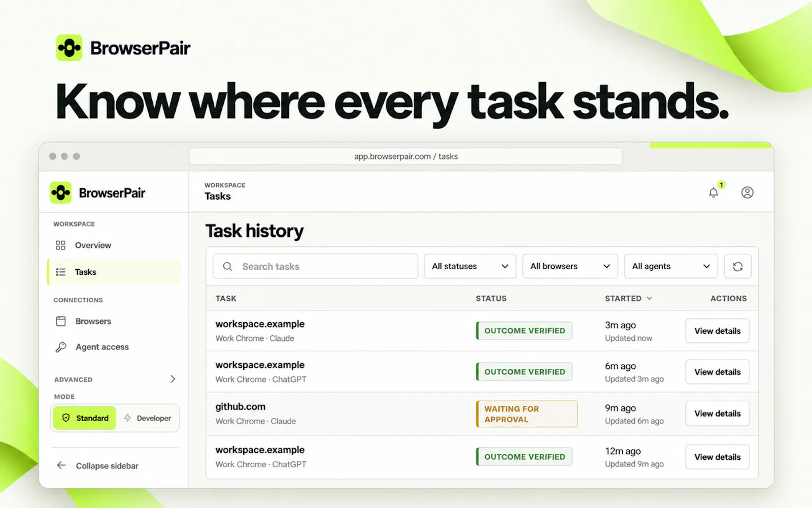Image resolution: width=812 pixels, height=508 pixels.
Task: Switch mode to Standard
Action: 84,418
